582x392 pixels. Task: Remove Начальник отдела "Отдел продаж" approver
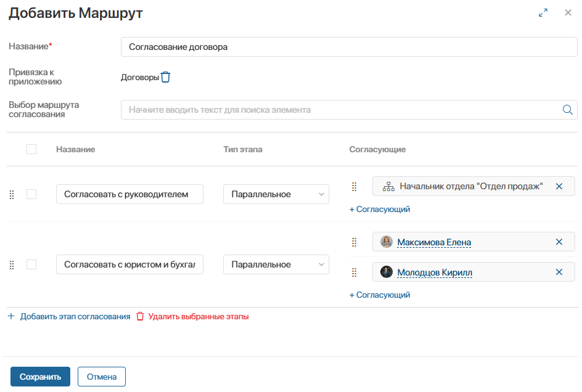point(559,186)
